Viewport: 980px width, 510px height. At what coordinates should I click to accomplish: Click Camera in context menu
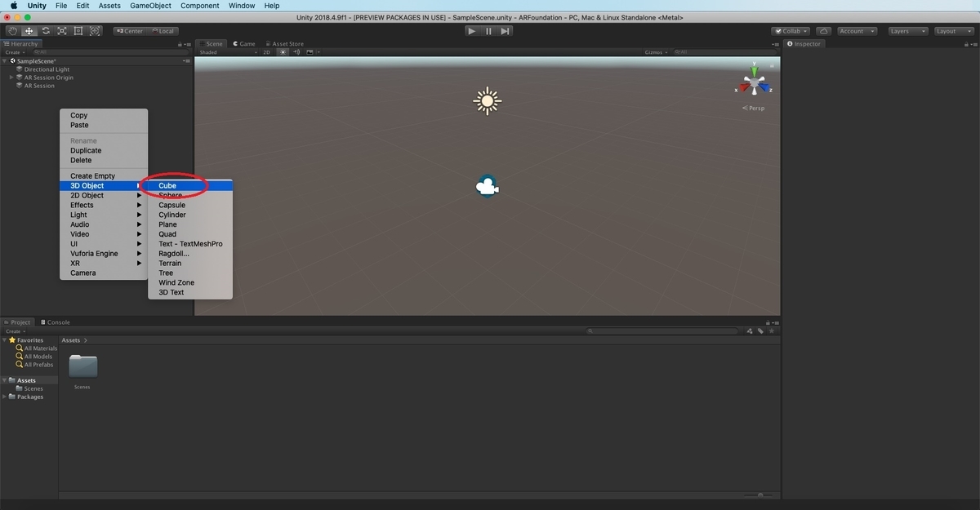[x=104, y=273]
